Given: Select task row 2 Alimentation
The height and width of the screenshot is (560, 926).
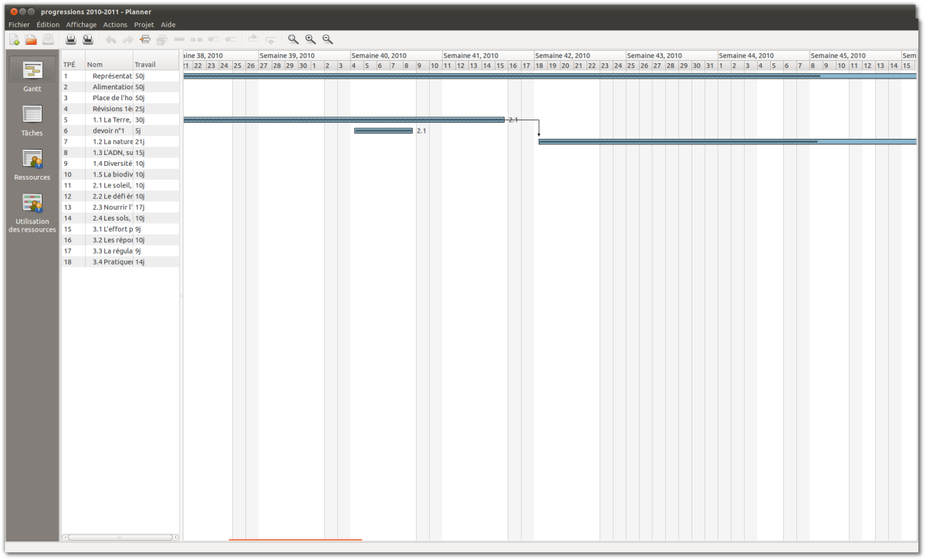Looking at the screenshot, I should 120,87.
